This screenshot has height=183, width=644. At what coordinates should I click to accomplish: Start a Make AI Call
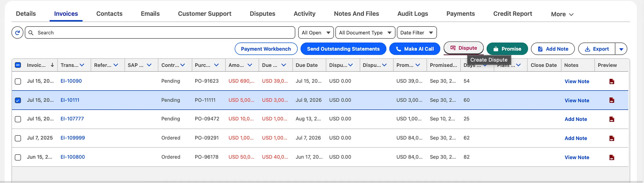pyautogui.click(x=414, y=49)
